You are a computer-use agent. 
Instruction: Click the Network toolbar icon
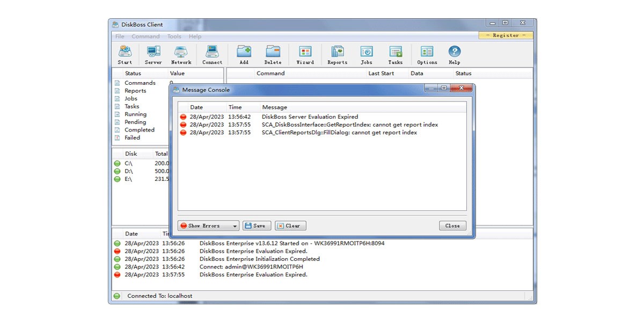coord(181,55)
